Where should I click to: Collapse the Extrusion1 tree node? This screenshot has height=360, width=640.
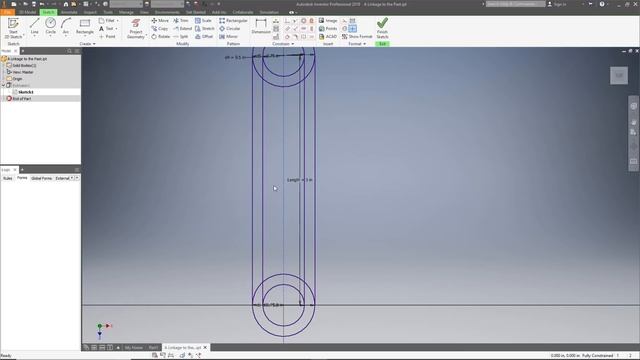click(x=4, y=85)
